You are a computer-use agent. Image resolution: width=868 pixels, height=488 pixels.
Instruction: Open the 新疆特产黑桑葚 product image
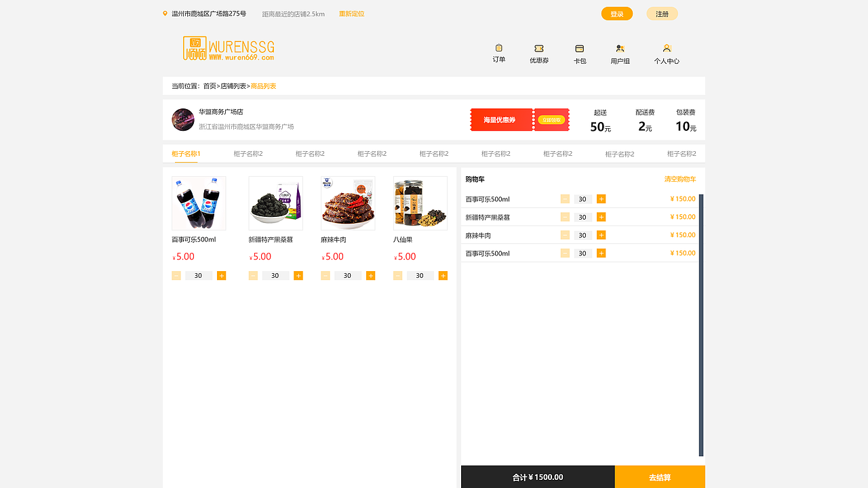[x=276, y=203]
